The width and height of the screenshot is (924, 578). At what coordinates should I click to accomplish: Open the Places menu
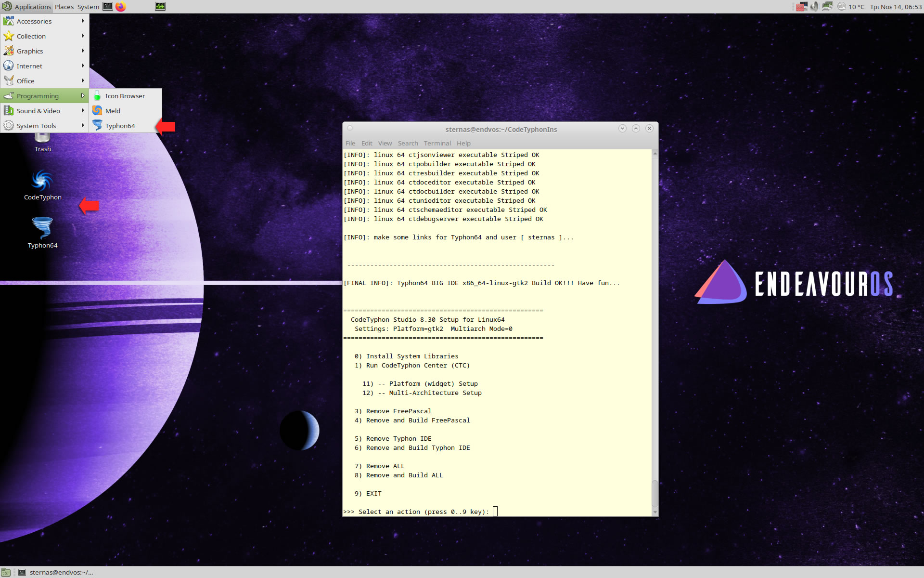64,7
